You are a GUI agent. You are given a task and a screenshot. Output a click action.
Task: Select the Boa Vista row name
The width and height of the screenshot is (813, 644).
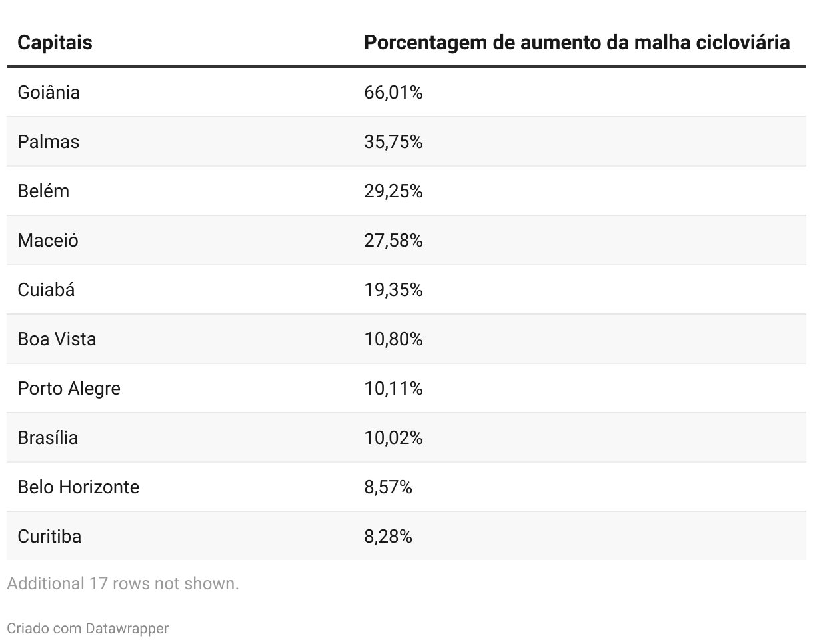(57, 339)
